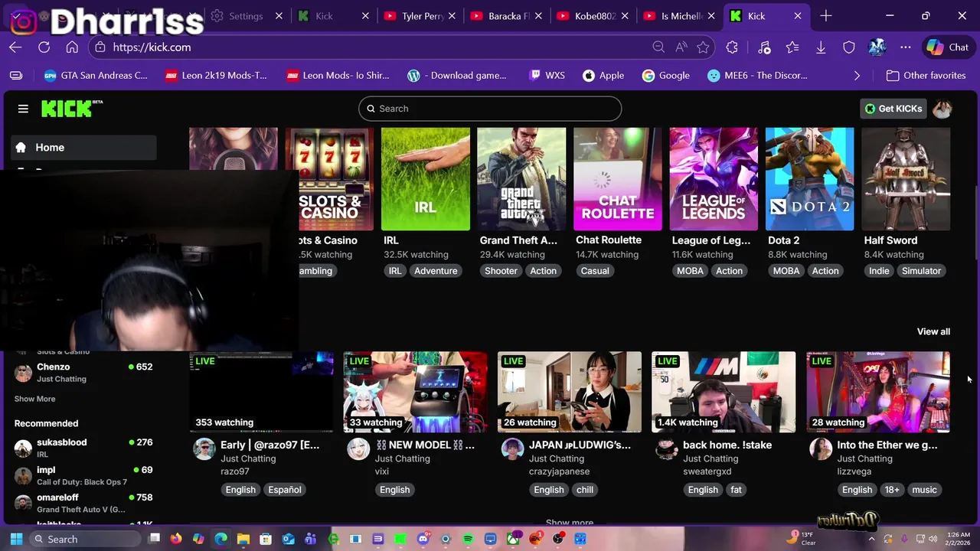Click in the Kick search field
This screenshot has width=980, height=551.
point(490,109)
